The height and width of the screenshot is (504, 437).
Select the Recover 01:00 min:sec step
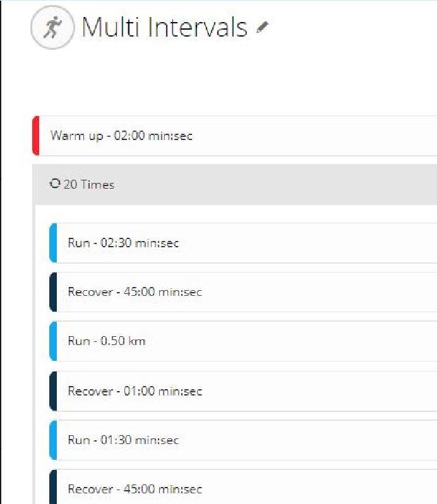243,391
